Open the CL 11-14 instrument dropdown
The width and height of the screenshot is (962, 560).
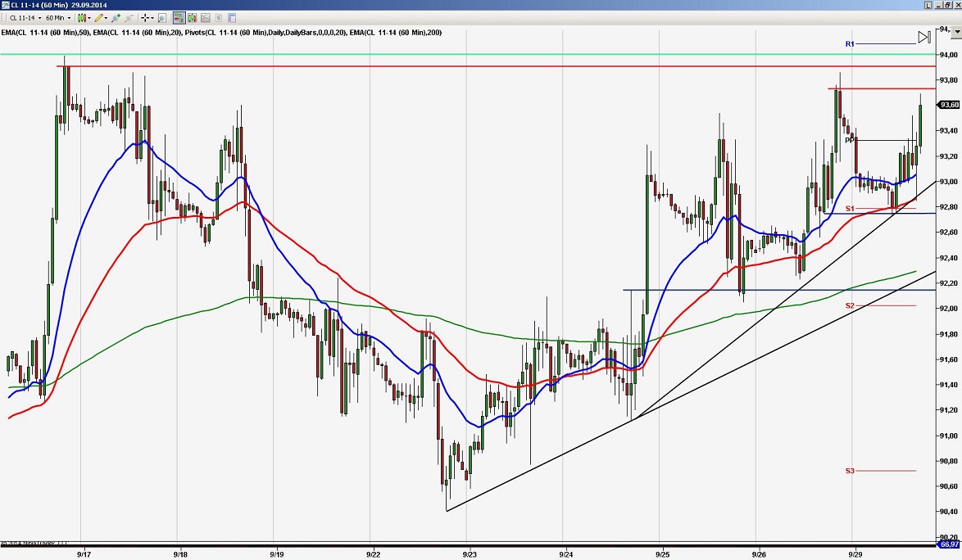click(40, 18)
